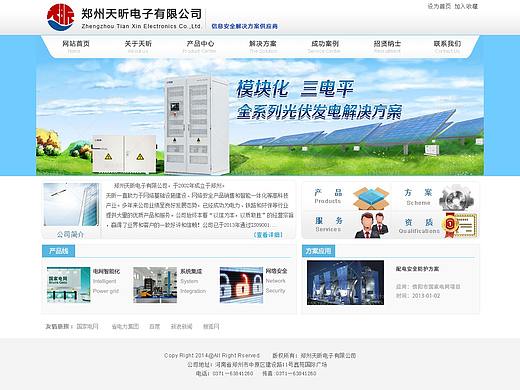
Task: Open the solution case study image
Action: pyautogui.click(x=345, y=283)
